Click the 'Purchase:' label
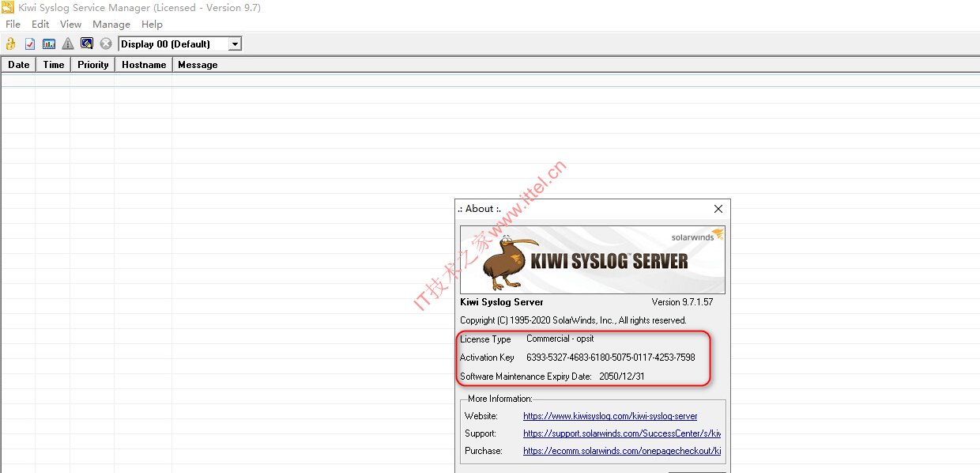The width and height of the screenshot is (980, 473). [484, 451]
